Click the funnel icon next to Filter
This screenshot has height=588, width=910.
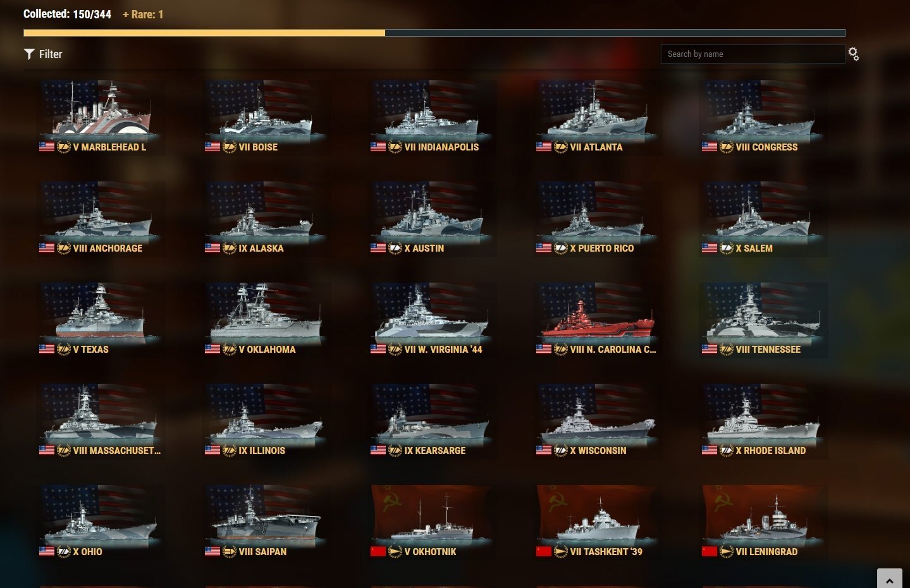pos(29,54)
